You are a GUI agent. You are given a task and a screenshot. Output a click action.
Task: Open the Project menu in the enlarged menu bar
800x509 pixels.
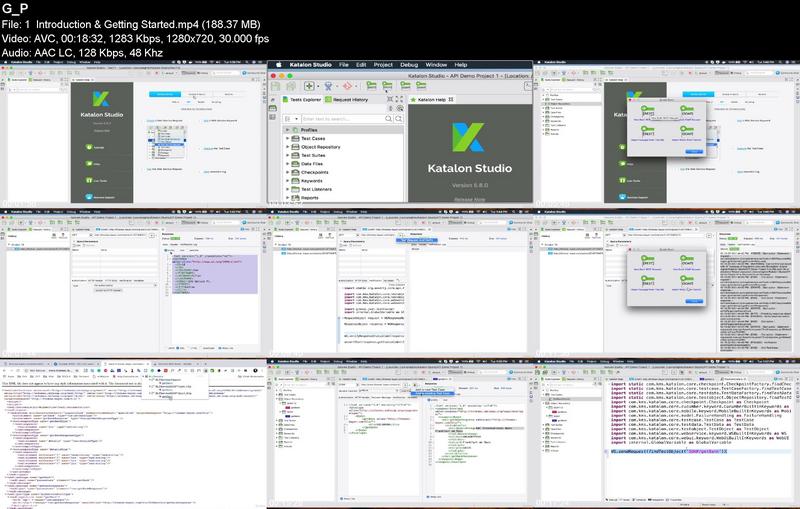[383, 65]
